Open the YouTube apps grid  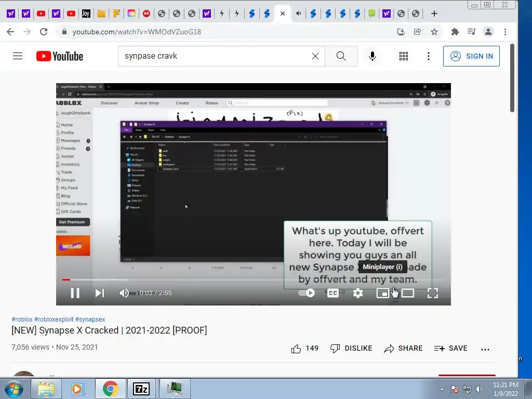[x=403, y=56]
